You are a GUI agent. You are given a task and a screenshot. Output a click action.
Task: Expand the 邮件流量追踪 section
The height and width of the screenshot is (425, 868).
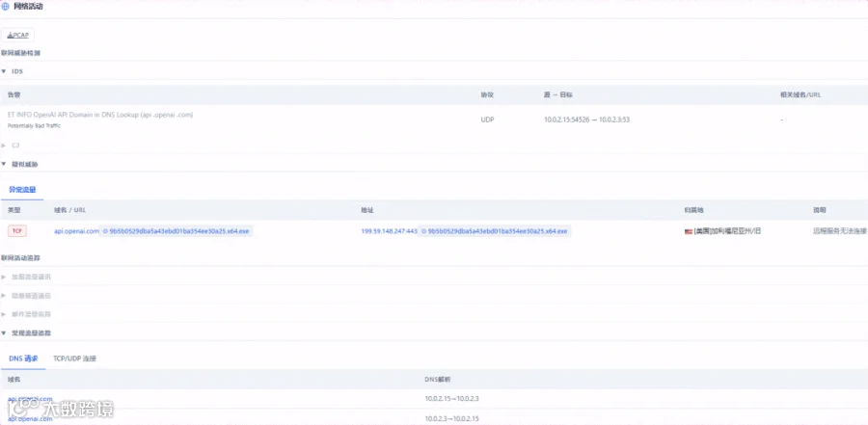coord(4,314)
